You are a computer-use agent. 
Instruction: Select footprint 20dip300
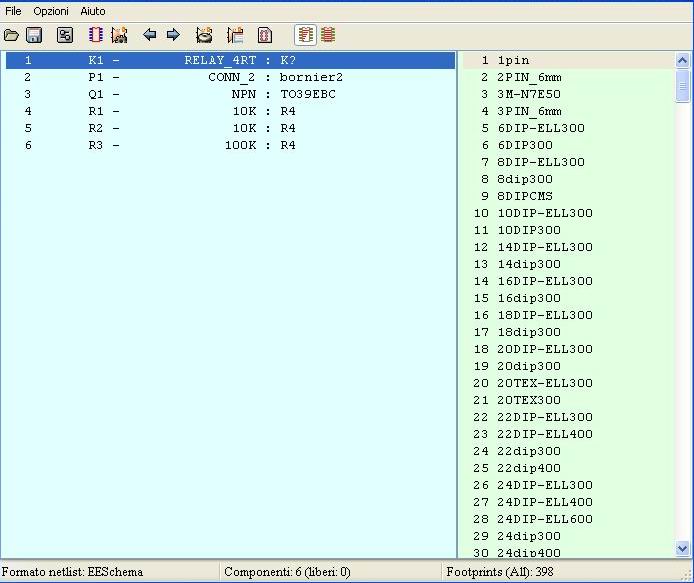tap(569, 366)
